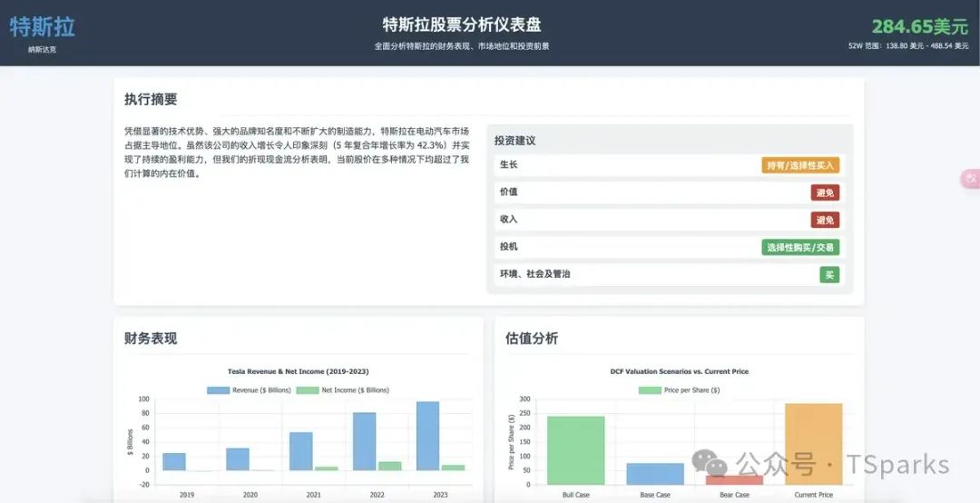This screenshot has width=980, height=503.
Task: Select the 投机 recommendation label
Action: pos(509,246)
